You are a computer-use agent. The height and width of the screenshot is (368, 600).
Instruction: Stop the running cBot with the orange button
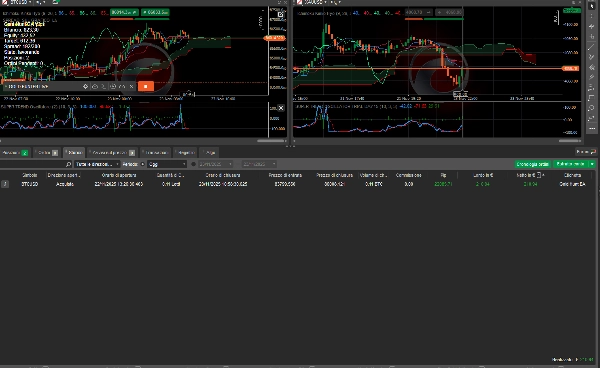(x=145, y=86)
